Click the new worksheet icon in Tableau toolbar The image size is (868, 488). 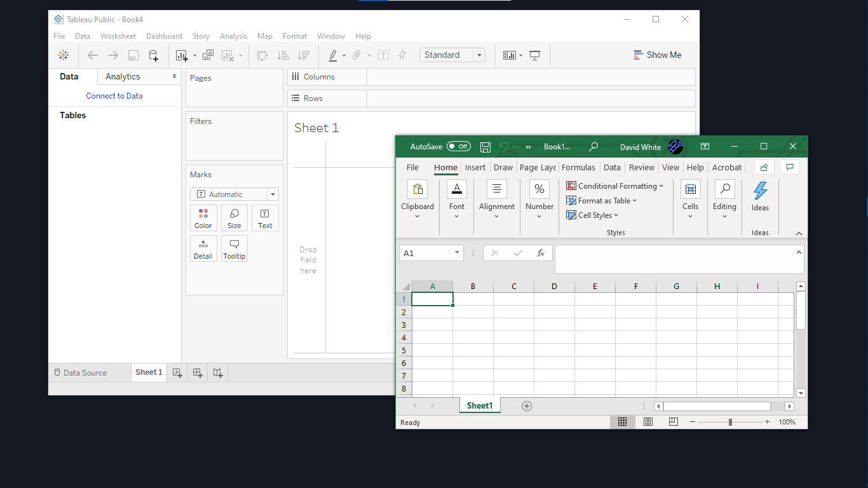pyautogui.click(x=182, y=55)
